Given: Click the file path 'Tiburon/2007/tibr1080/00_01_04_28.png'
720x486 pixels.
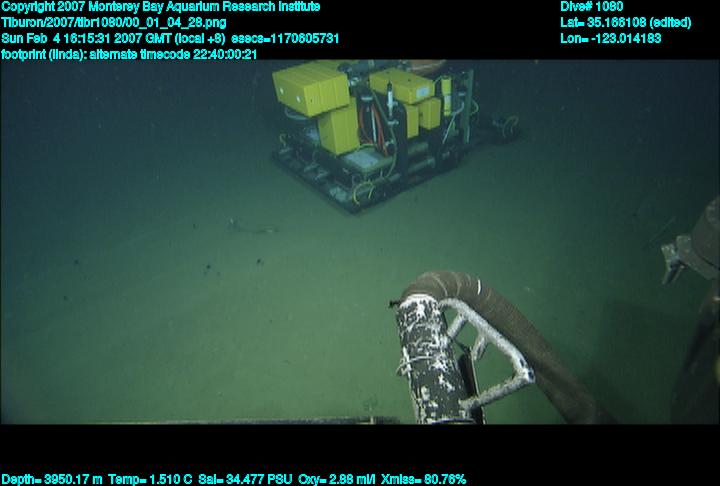Looking at the screenshot, I should coord(113,23).
